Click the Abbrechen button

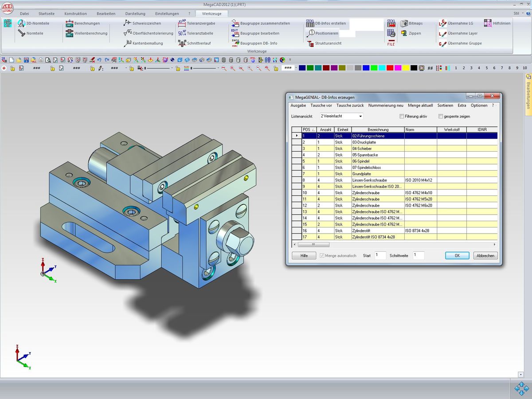point(485,256)
